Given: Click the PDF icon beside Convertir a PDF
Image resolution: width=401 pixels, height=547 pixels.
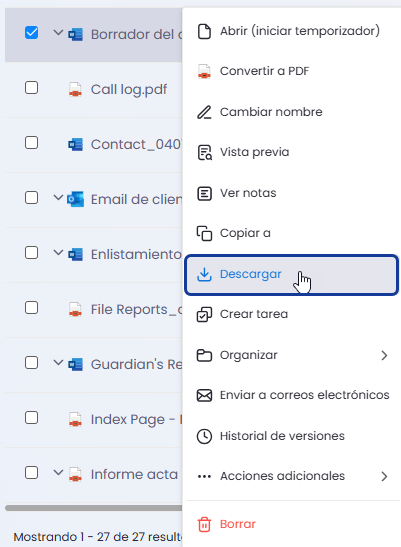Looking at the screenshot, I should pyautogui.click(x=204, y=71).
